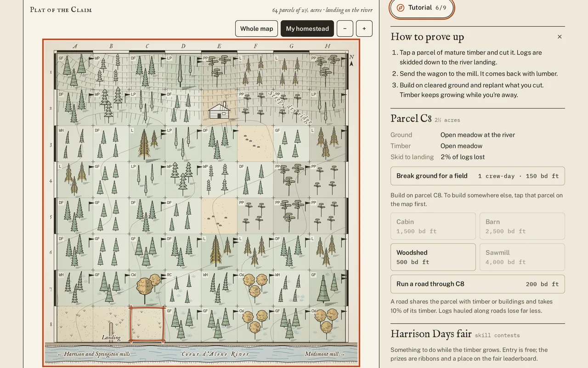Select the open meadow parcel A8
The height and width of the screenshot is (368, 588).
pyautogui.click(x=74, y=324)
